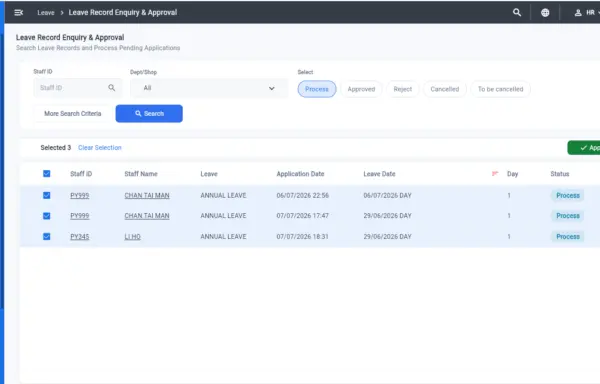
Task: Click the 06/07/2026 DAY leave date cell
Action: (x=387, y=195)
